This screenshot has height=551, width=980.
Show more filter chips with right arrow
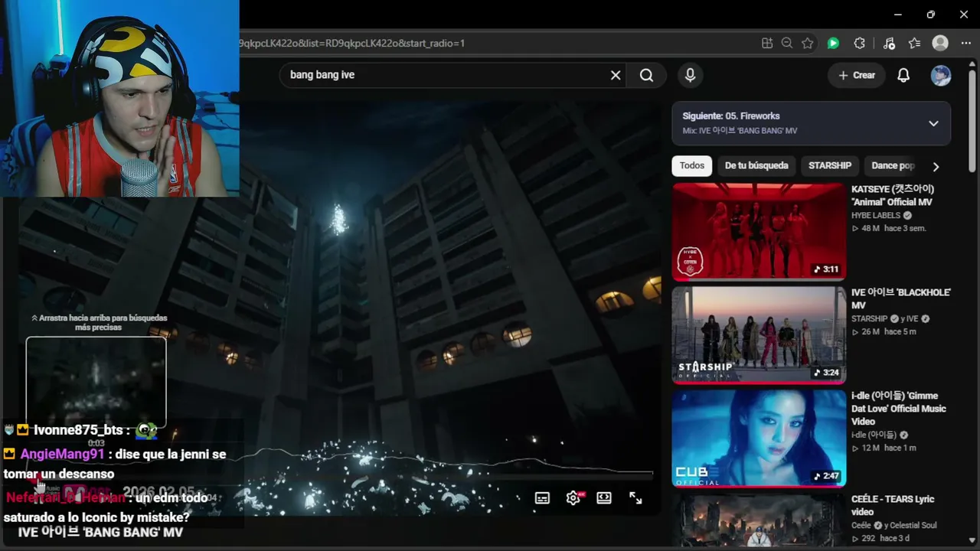[936, 166]
